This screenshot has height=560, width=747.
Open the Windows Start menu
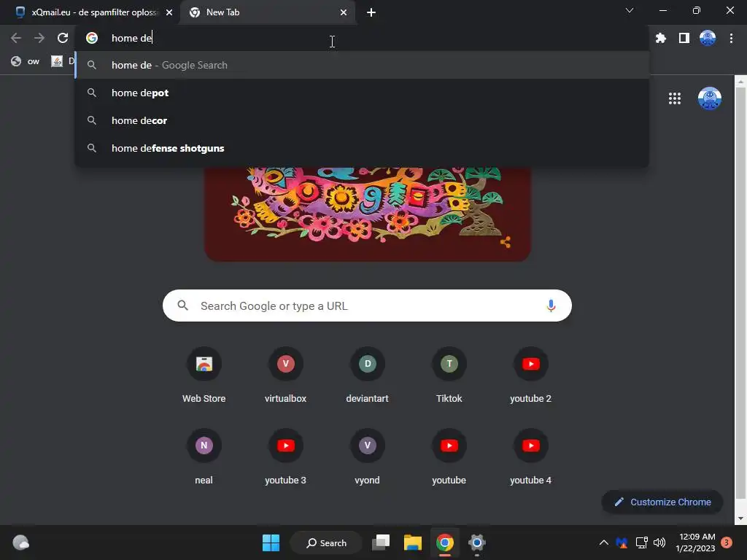(271, 542)
